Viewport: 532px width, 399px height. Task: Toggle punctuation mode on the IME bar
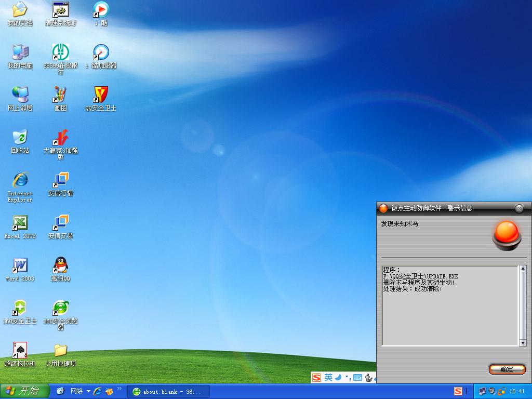pos(348,378)
